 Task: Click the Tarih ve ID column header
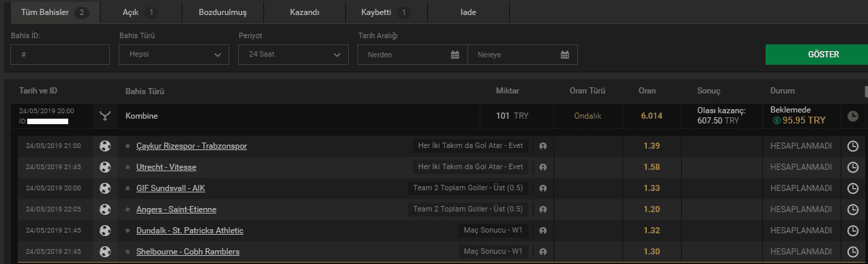(38, 91)
